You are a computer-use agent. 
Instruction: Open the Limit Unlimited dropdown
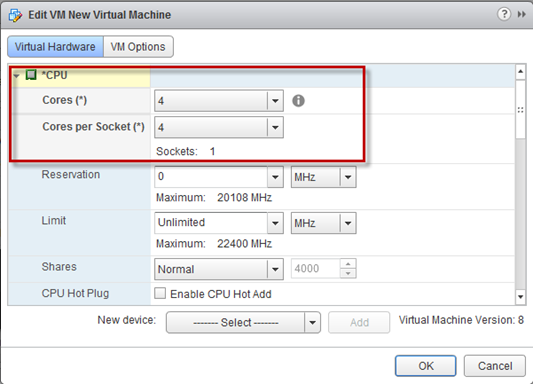pyautogui.click(x=219, y=223)
